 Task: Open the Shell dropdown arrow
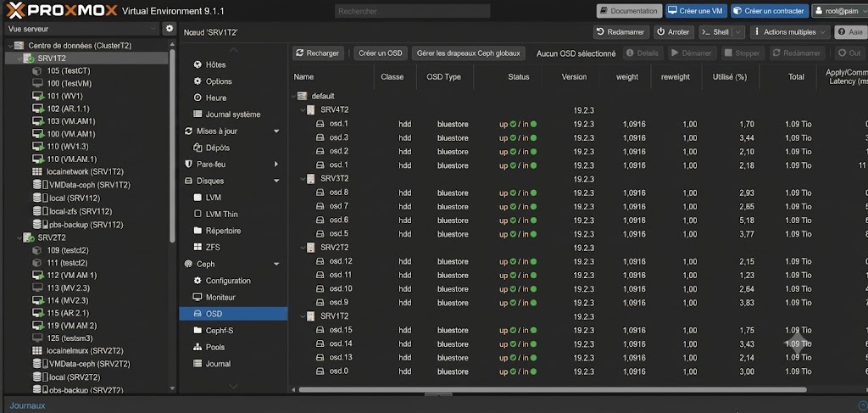[x=738, y=32]
